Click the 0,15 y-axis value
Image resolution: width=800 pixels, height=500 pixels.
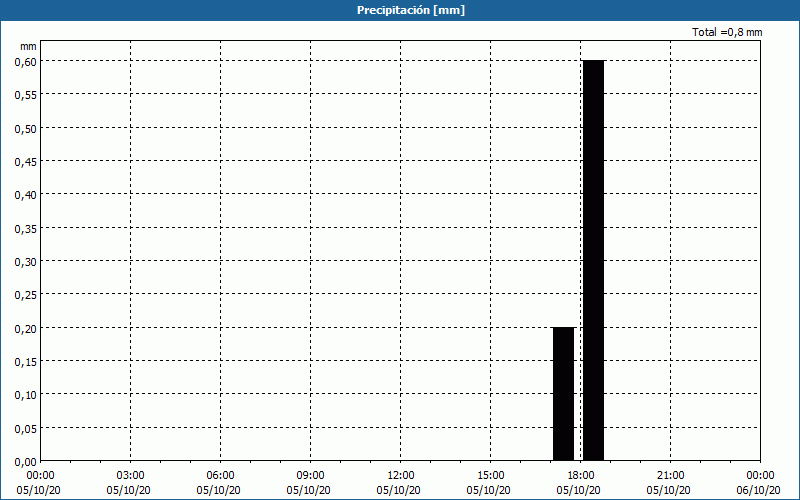[26, 362]
